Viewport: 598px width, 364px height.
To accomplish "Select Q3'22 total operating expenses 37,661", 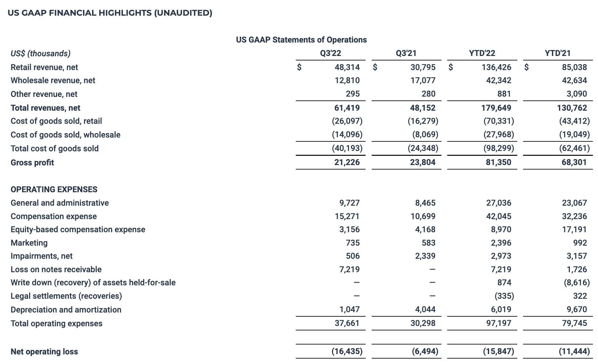I will (347, 323).
